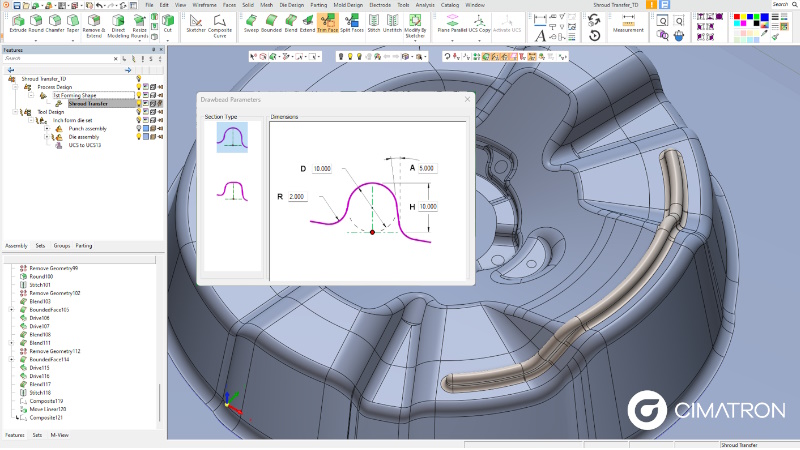The width and height of the screenshot is (800, 450).
Task: Open the Direct Modeling tool
Action: coord(118,26)
